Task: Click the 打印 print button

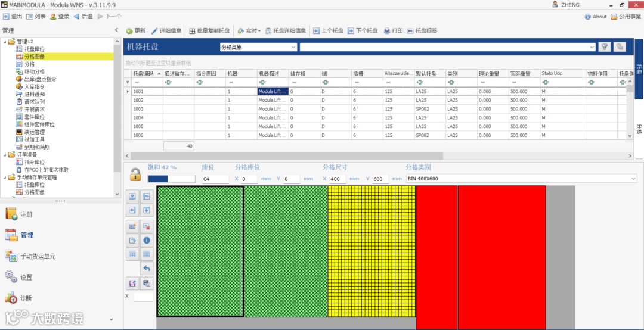Action: point(394,31)
